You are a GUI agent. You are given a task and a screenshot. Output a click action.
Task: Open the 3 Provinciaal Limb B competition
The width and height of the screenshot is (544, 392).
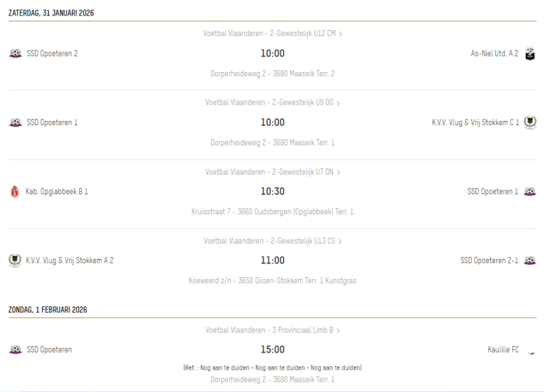click(272, 330)
